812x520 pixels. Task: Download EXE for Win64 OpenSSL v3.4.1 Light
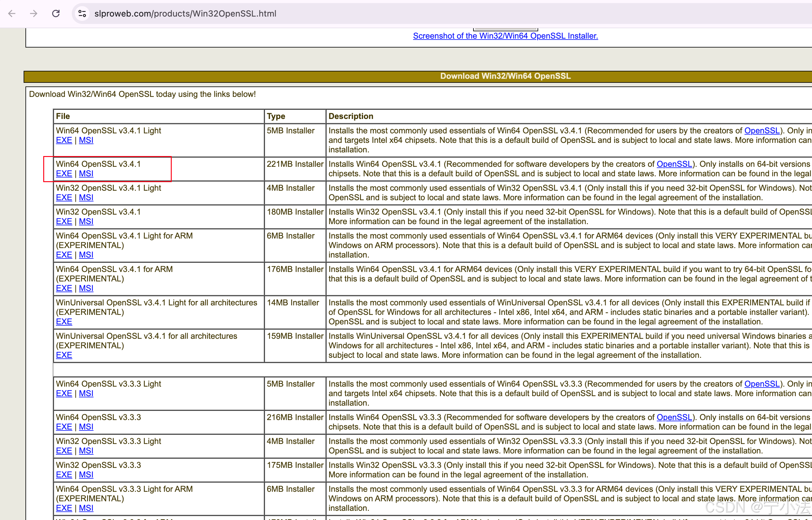point(64,140)
